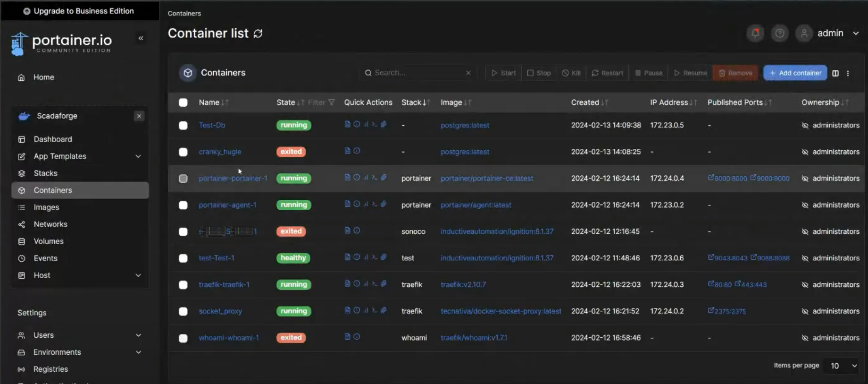Open stats icon for Test-Db container

(x=366, y=124)
